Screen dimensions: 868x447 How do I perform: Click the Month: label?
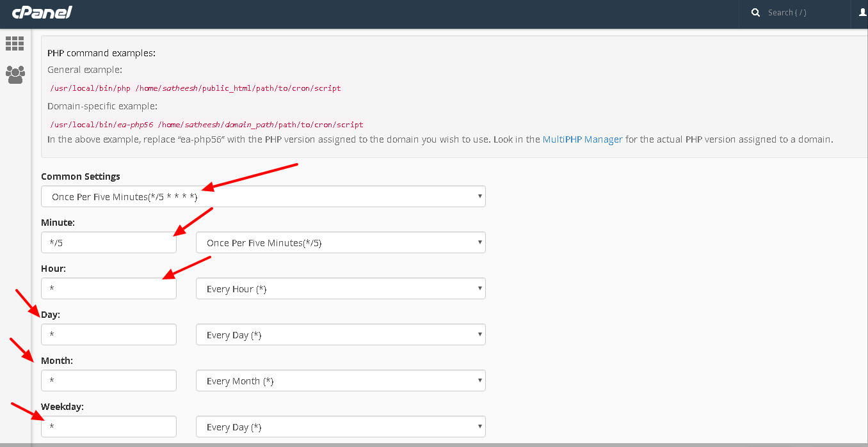[x=57, y=361]
